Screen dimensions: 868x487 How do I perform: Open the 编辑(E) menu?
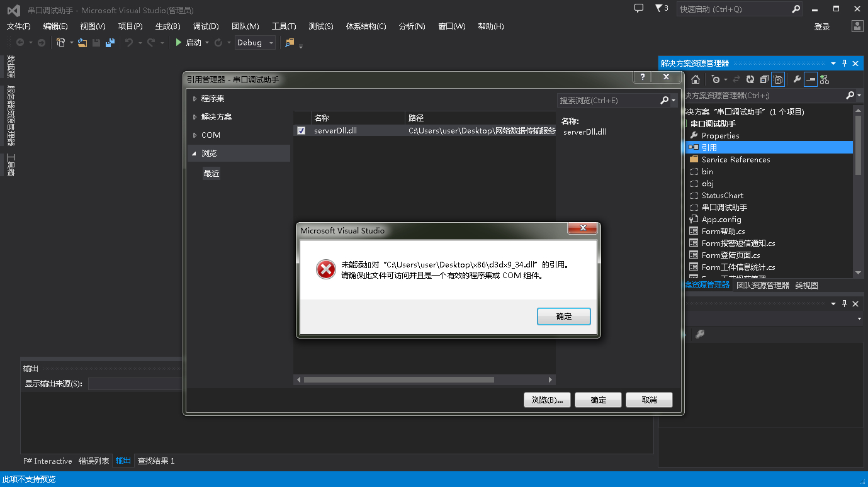[55, 26]
